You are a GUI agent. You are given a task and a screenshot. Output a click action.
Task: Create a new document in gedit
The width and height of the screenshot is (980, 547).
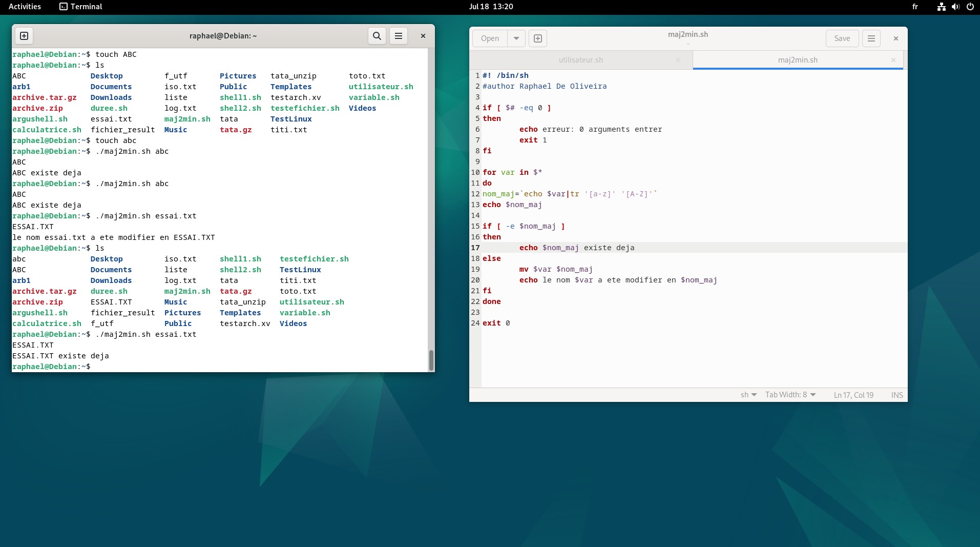tap(538, 38)
